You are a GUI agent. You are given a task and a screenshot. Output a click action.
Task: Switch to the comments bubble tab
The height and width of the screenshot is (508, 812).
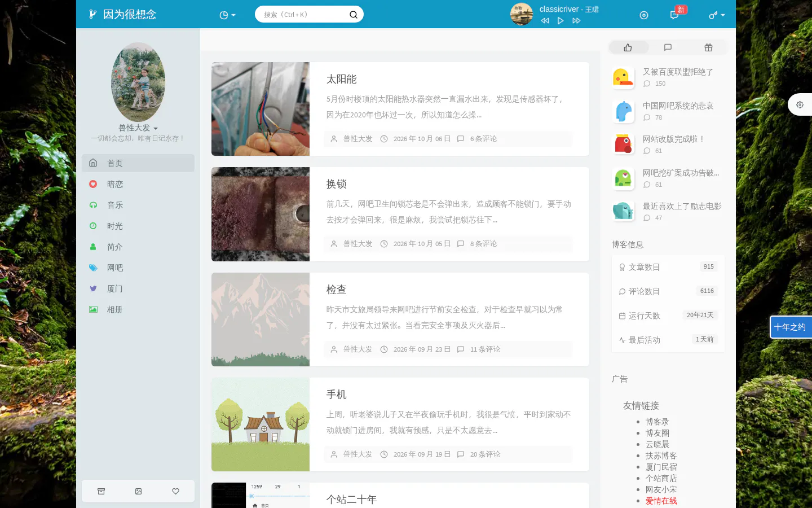pyautogui.click(x=668, y=47)
